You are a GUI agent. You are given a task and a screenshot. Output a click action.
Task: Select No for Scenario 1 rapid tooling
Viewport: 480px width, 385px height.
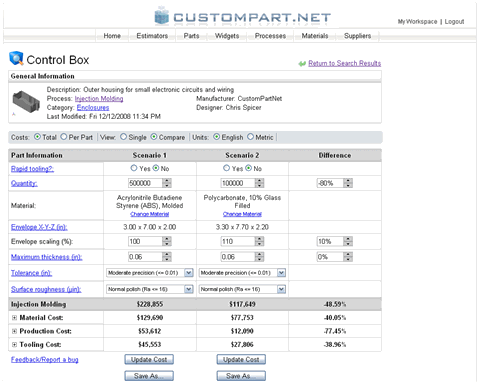[156, 168]
